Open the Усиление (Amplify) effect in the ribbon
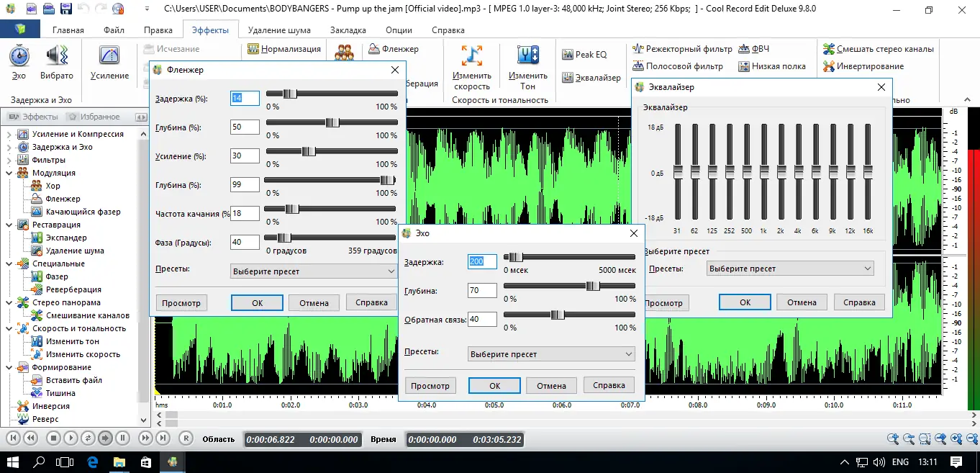This screenshot has width=980, height=473. click(109, 62)
